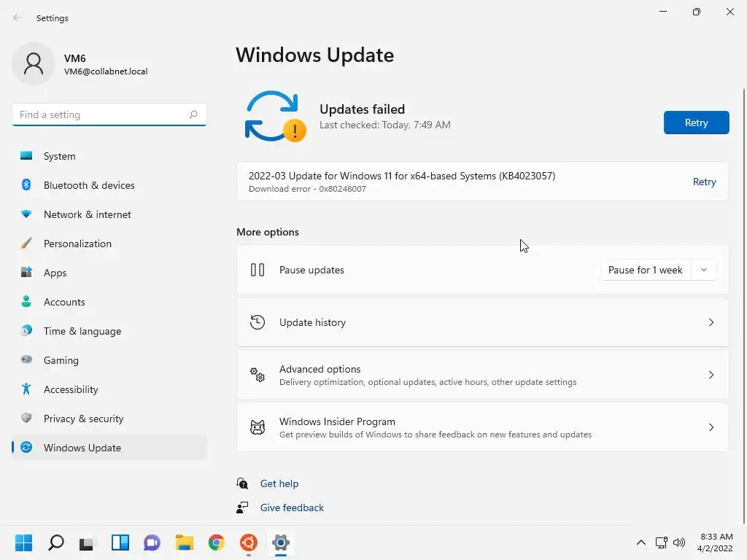Open the clock showing 8:33 AM

[716, 542]
